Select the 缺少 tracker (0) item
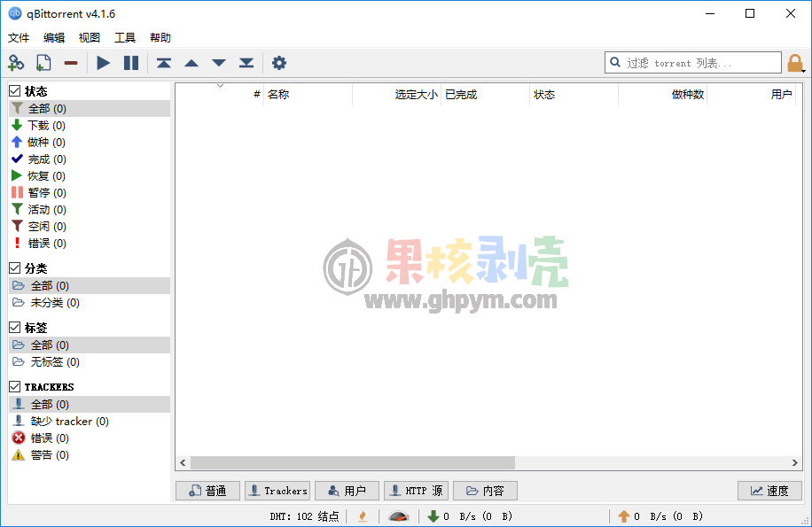812x527 pixels. tap(90, 422)
